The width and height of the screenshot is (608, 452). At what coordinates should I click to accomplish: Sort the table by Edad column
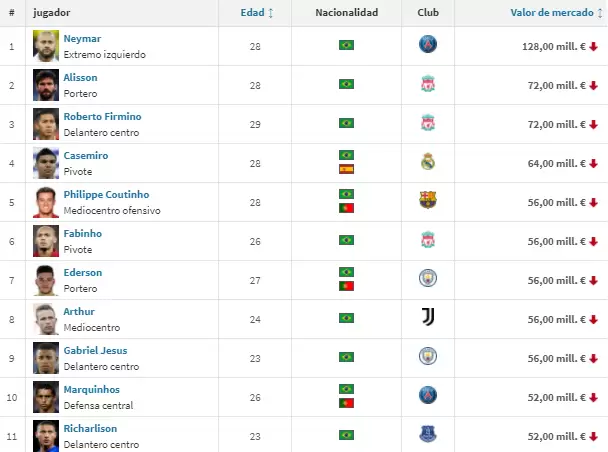pyautogui.click(x=257, y=13)
